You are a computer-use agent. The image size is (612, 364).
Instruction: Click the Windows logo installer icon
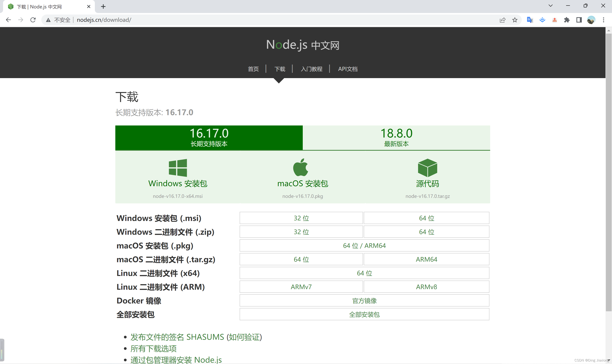click(x=178, y=168)
